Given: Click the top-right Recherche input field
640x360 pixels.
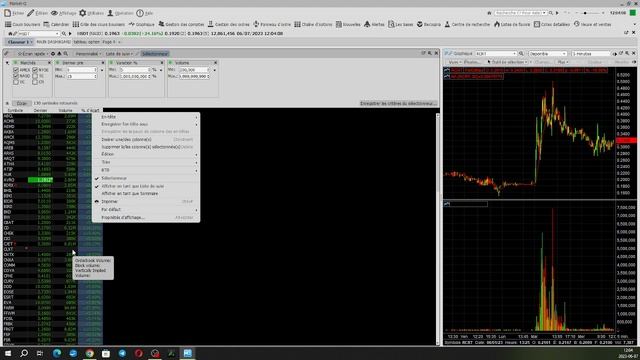Looking at the screenshot, I should click(520, 13).
